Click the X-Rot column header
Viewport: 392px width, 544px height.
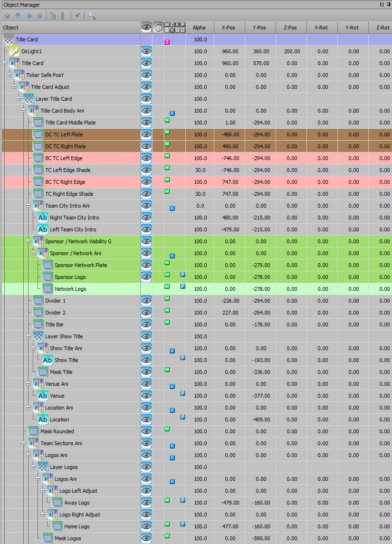322,28
